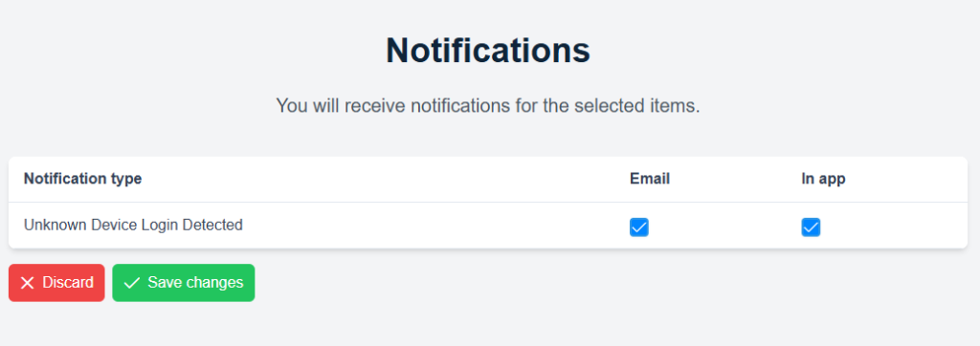Viewport: 980px width, 346px height.
Task: Save changes to notification settings
Action: [183, 283]
